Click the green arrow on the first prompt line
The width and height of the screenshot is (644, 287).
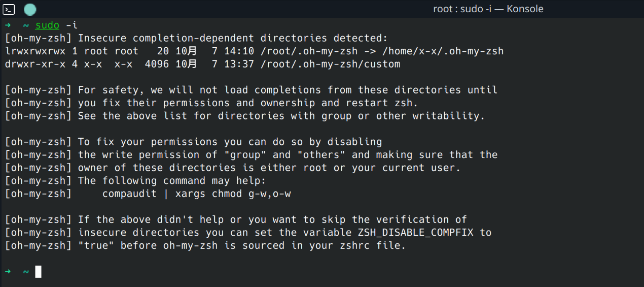click(8, 25)
